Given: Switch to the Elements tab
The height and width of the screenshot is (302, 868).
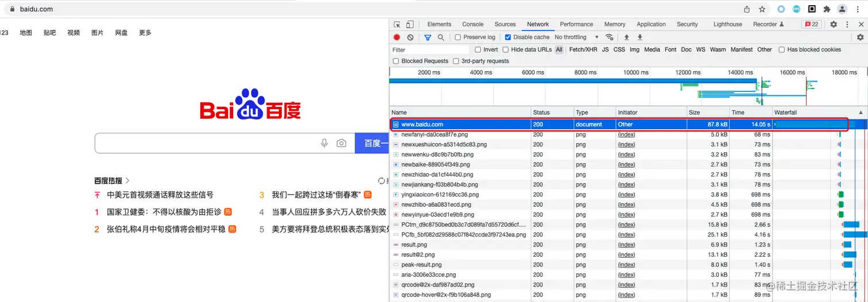Looking at the screenshot, I should coord(439,25).
